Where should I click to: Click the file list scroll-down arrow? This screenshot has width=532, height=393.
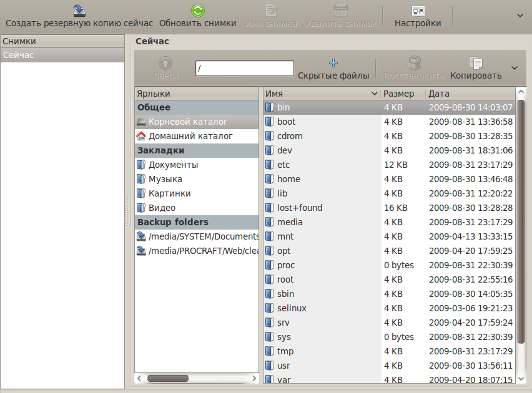point(521,379)
